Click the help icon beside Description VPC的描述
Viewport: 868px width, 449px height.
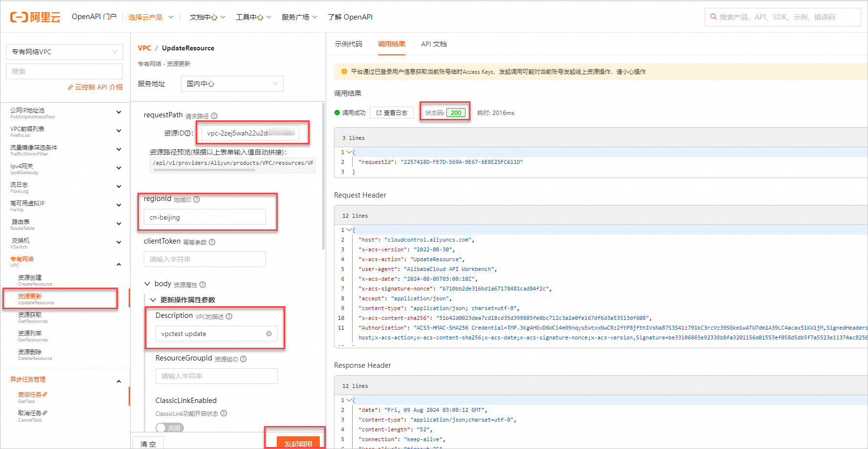pyautogui.click(x=229, y=316)
